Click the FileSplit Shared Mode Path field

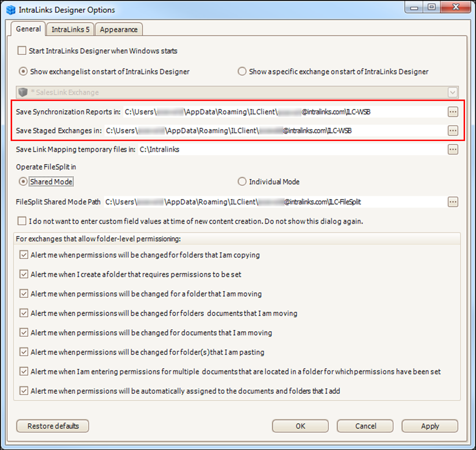(x=275, y=202)
